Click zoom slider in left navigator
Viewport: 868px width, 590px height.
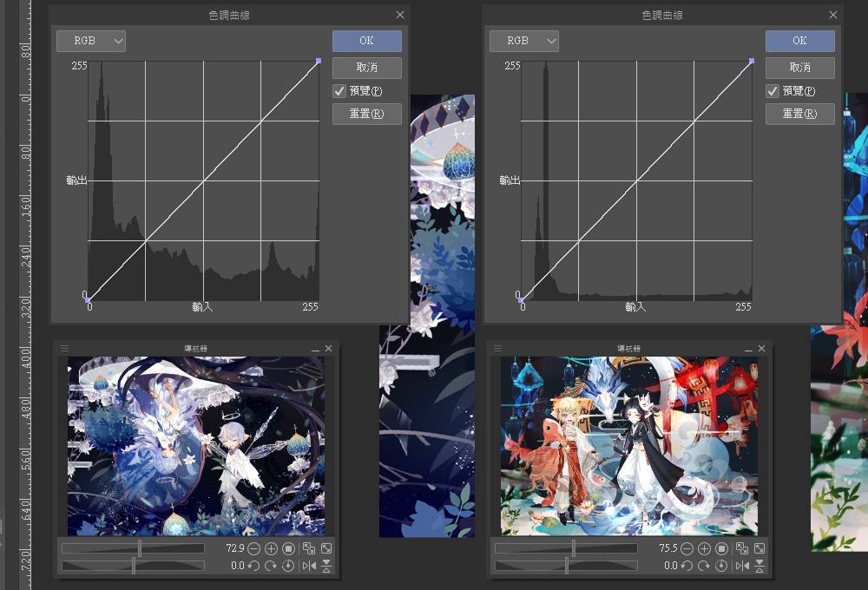(140, 548)
